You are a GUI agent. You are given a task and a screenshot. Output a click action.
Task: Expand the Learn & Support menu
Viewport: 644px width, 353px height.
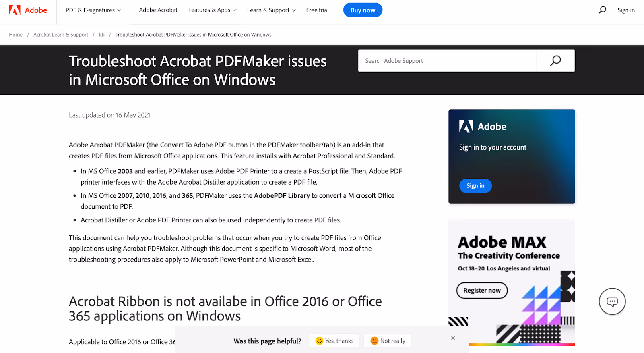pyautogui.click(x=271, y=10)
